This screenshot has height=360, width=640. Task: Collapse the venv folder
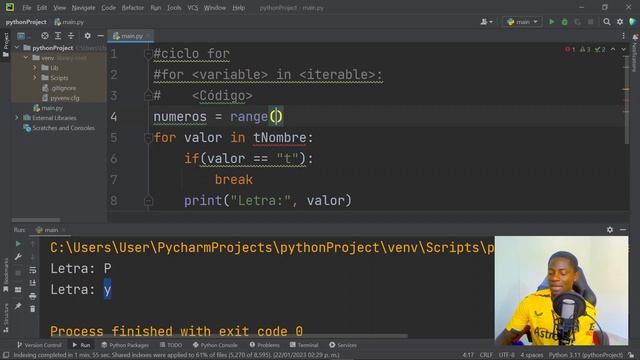[x=26, y=58]
